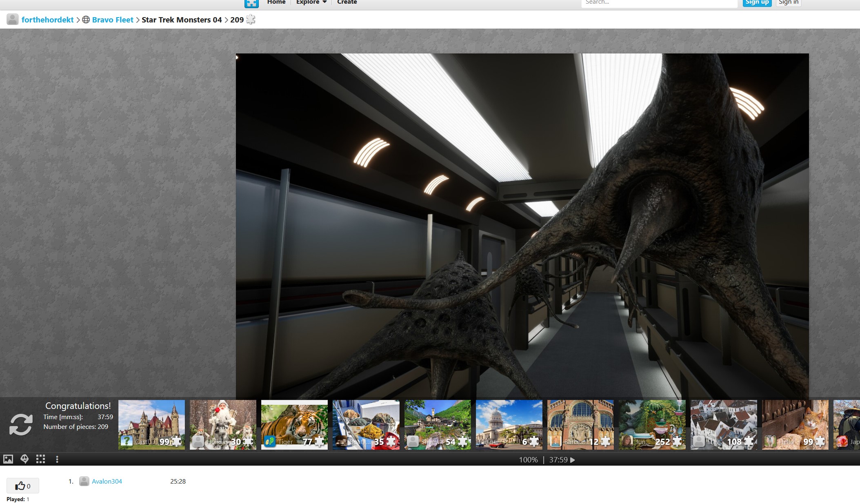Image resolution: width=860 pixels, height=504 pixels.
Task: Open the Tiger 77-piece puzzle thumbnail
Action: [x=294, y=425]
